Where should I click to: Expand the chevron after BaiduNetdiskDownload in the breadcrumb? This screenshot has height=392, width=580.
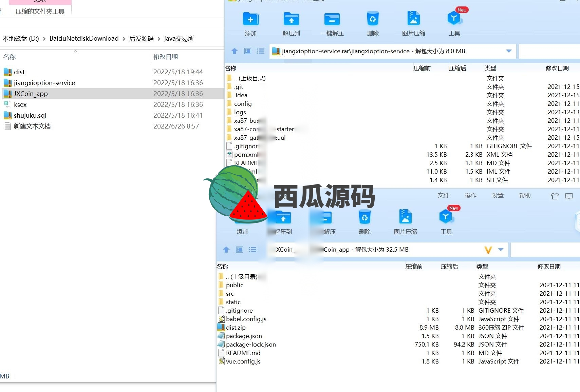point(124,39)
